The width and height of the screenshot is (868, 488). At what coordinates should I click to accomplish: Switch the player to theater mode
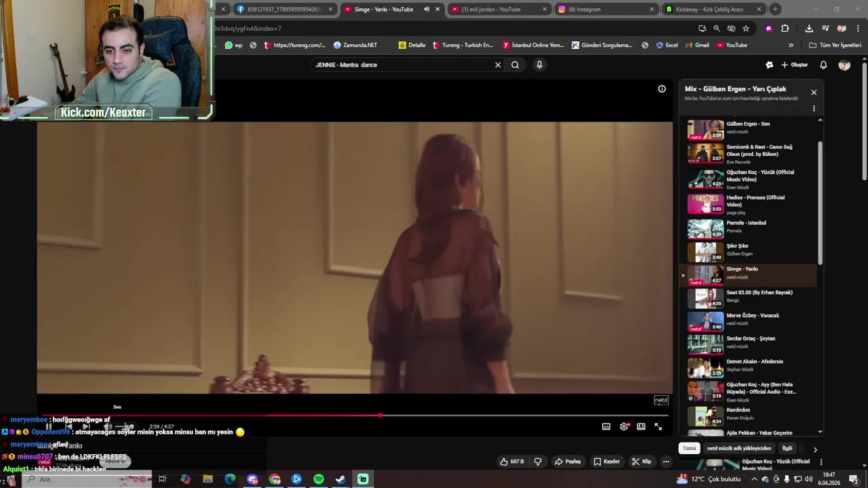click(x=641, y=426)
